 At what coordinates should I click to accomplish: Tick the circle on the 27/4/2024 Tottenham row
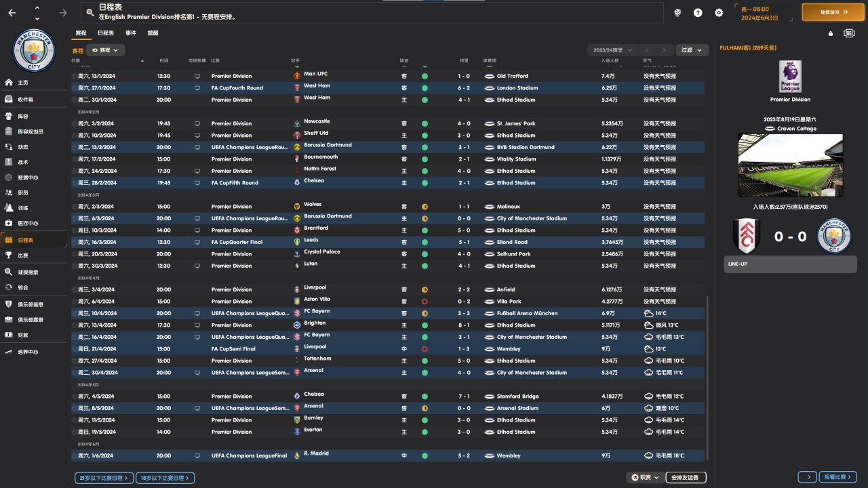pyautogui.click(x=75, y=361)
